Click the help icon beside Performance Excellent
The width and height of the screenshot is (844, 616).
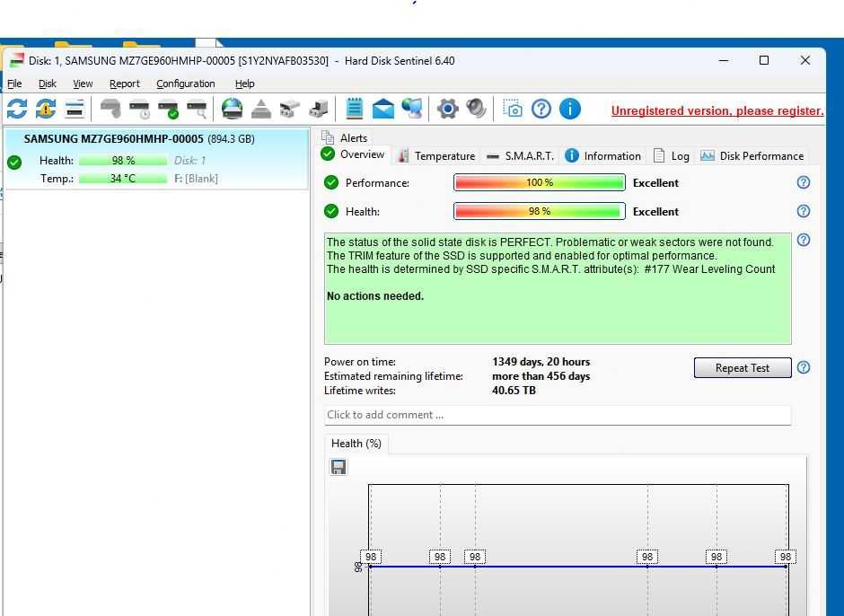[x=803, y=182]
